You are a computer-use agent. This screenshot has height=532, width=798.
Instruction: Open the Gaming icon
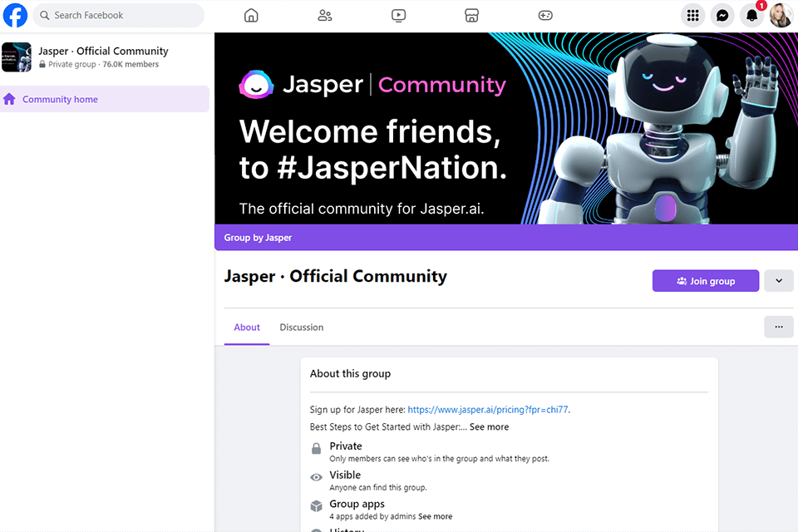click(x=545, y=15)
